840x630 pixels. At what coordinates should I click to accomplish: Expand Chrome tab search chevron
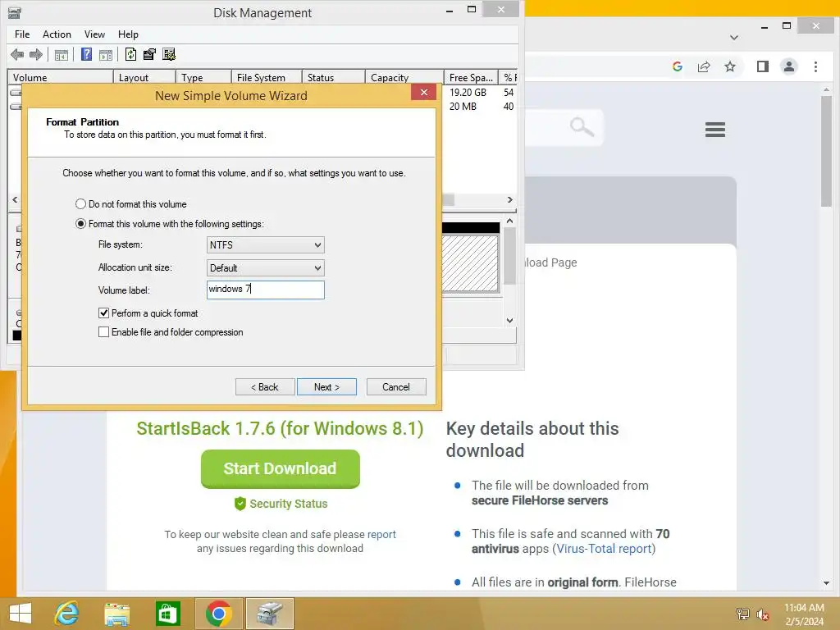click(734, 38)
